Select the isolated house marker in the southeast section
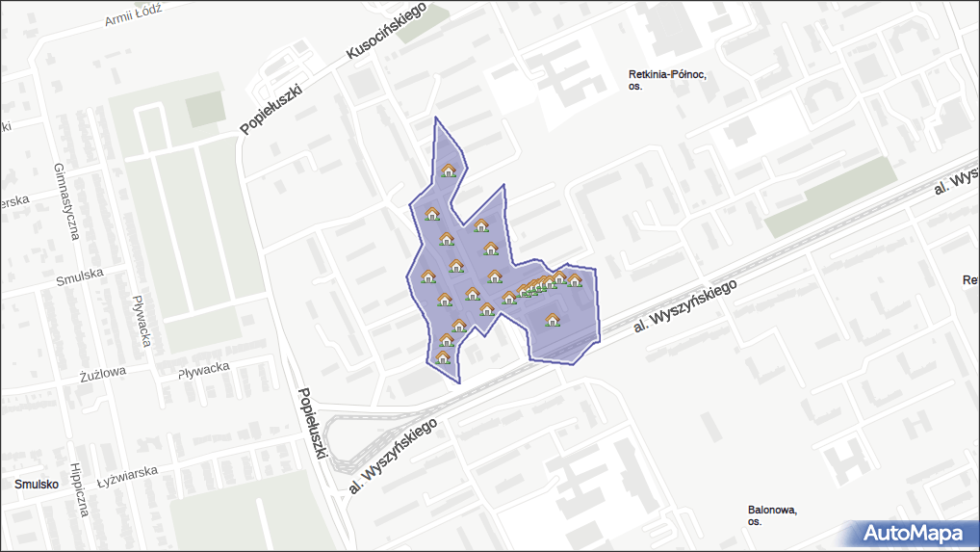Screen dimensions: 980x552 552,320
